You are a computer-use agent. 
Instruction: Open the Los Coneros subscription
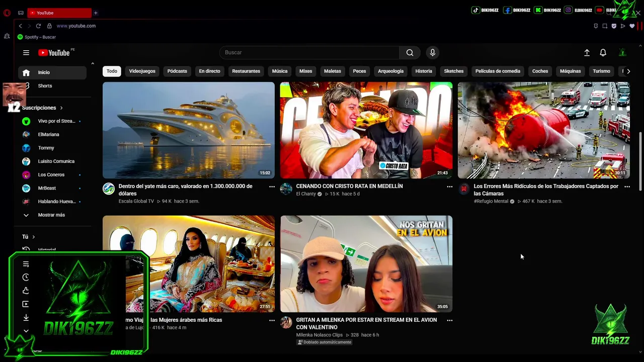tap(52, 174)
